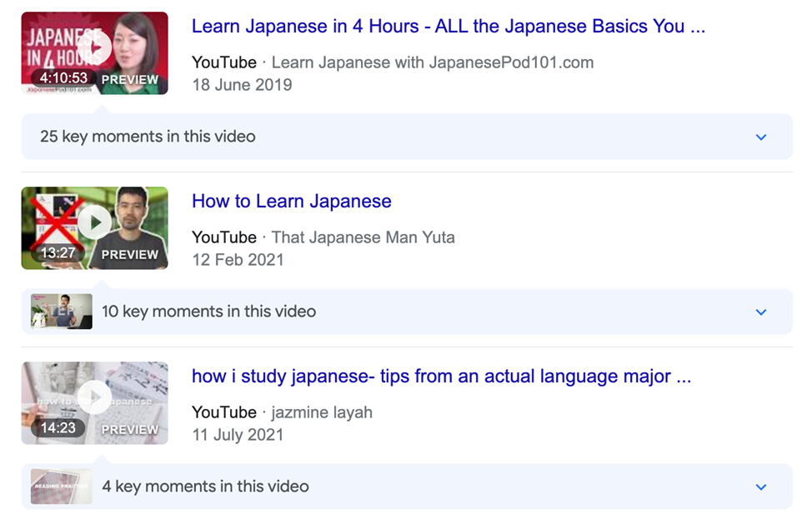The height and width of the screenshot is (519, 812).
Task: Click play icon on How to Learn Japanese thumbnail
Action: pos(96,222)
